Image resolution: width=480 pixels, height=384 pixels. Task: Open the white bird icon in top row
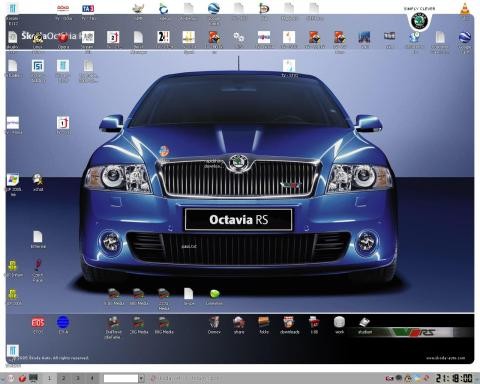click(138, 8)
